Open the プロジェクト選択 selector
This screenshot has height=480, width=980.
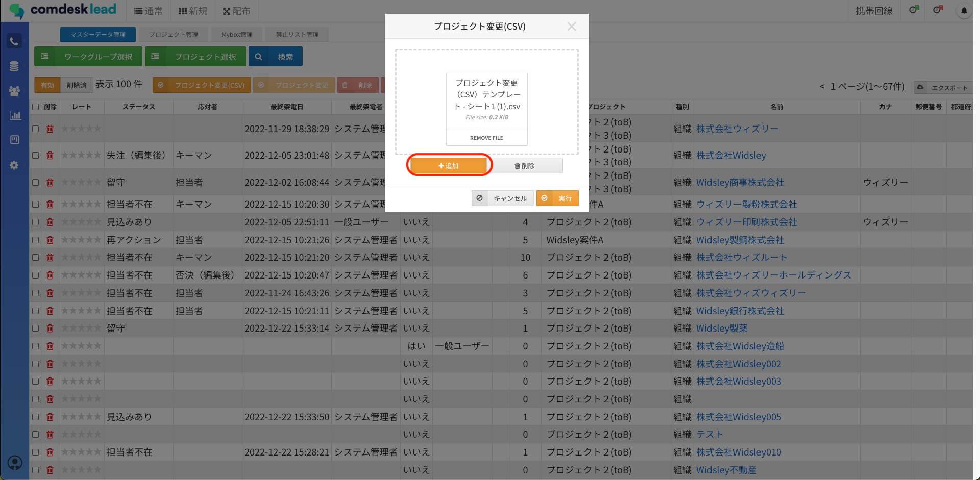pos(195,57)
